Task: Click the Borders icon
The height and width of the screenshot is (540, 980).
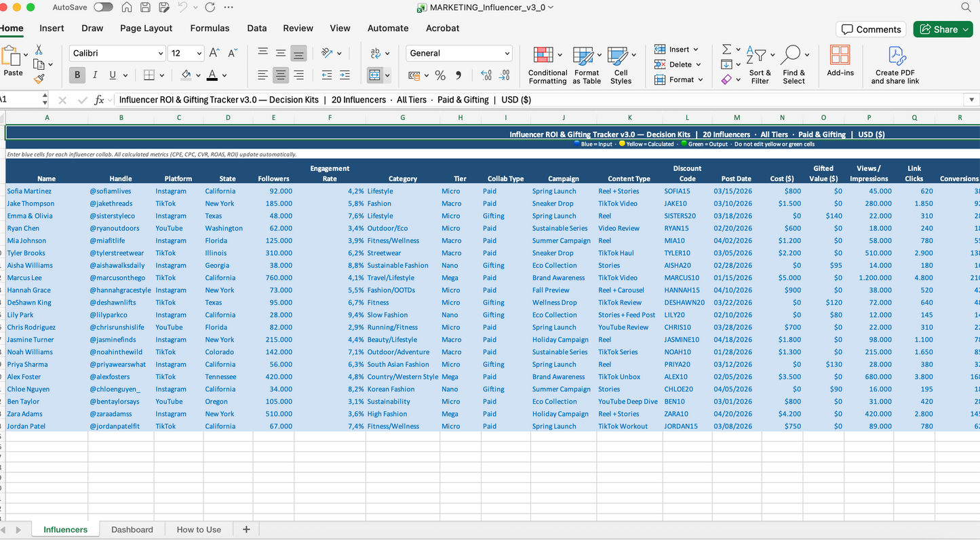Action: point(149,75)
